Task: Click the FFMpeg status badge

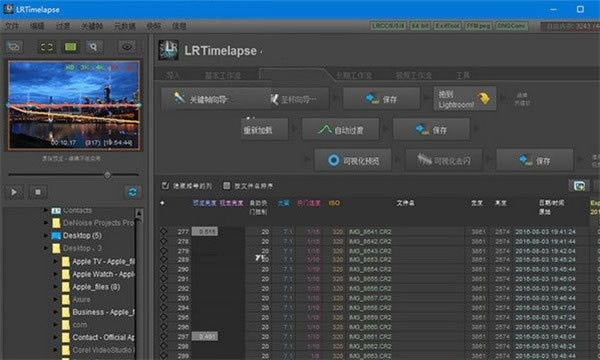Action: click(478, 26)
